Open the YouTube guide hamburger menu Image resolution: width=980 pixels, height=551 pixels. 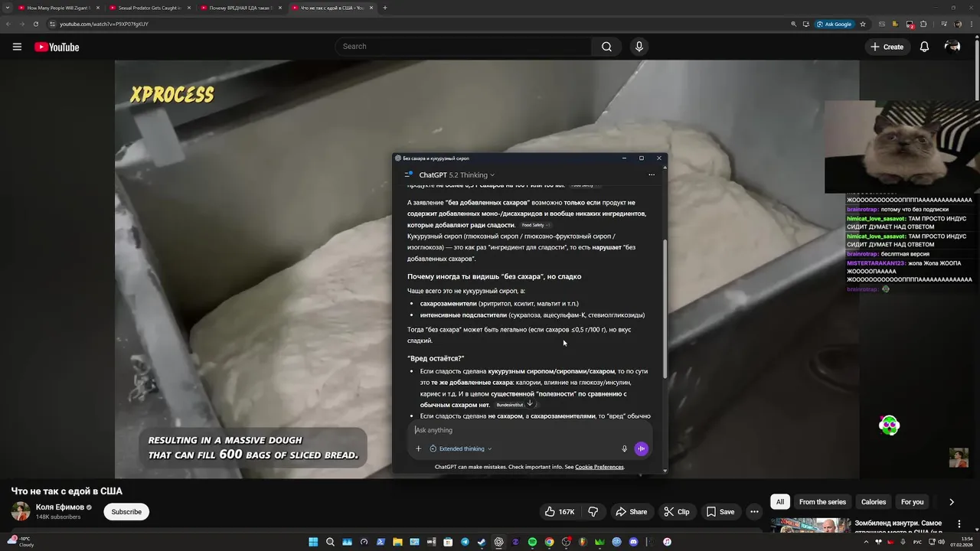[17, 47]
